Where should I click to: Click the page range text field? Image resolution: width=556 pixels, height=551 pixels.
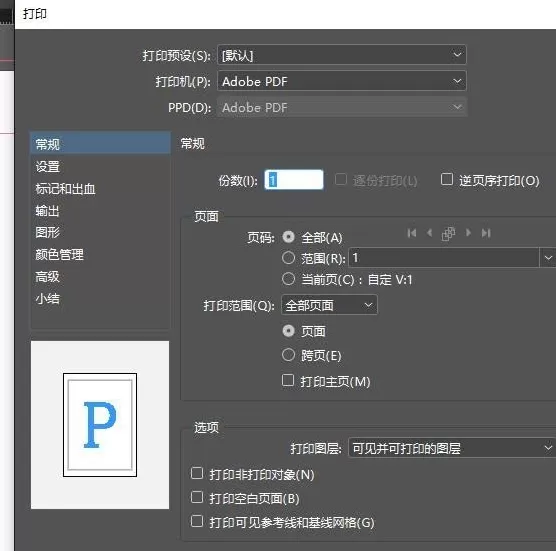coord(444,258)
